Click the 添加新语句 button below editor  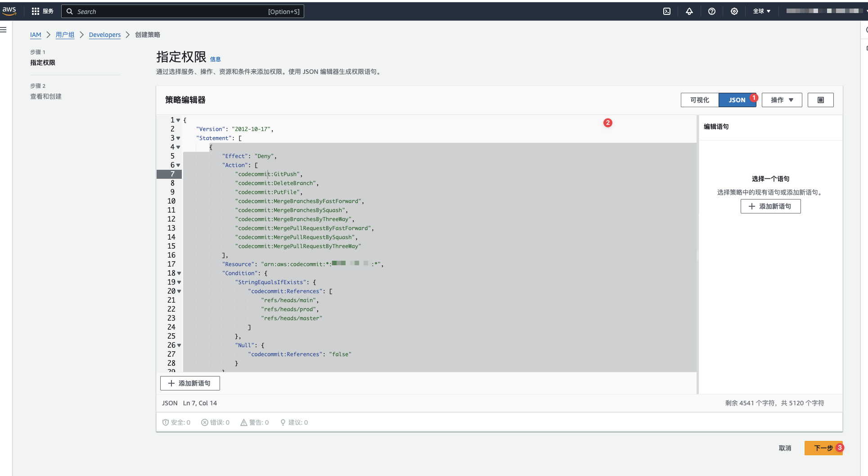(190, 383)
